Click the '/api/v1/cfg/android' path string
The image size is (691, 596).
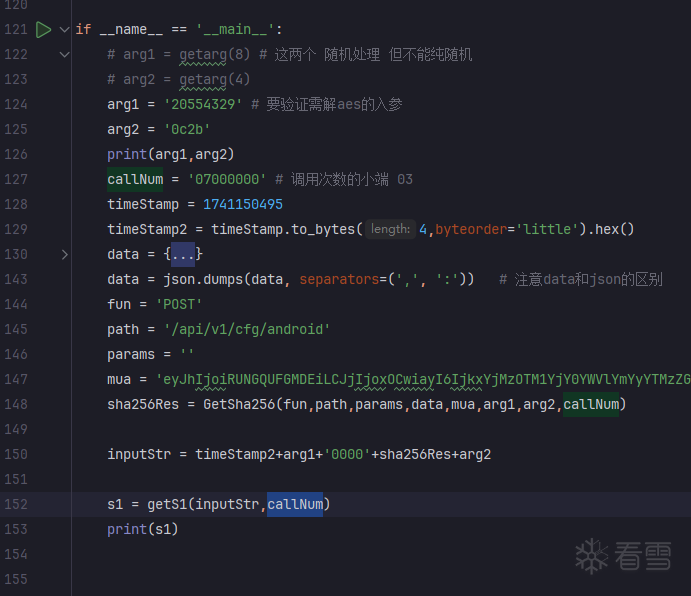pos(246,329)
